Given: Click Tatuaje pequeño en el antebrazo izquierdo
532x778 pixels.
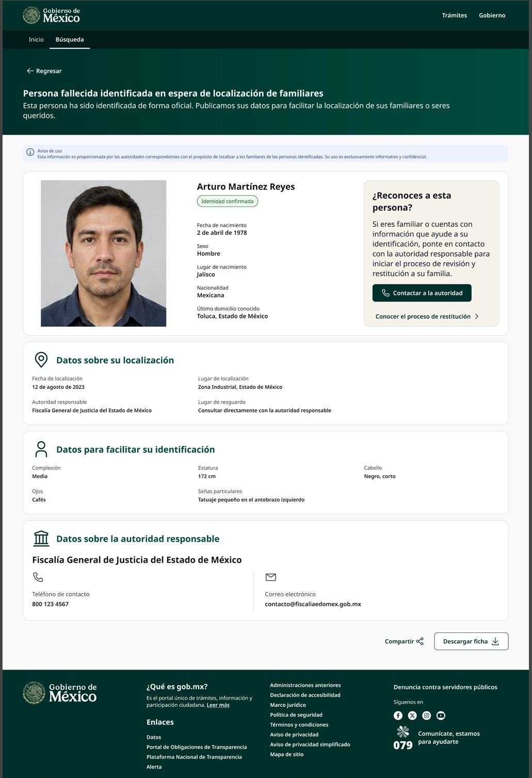Looking at the screenshot, I should [x=251, y=500].
